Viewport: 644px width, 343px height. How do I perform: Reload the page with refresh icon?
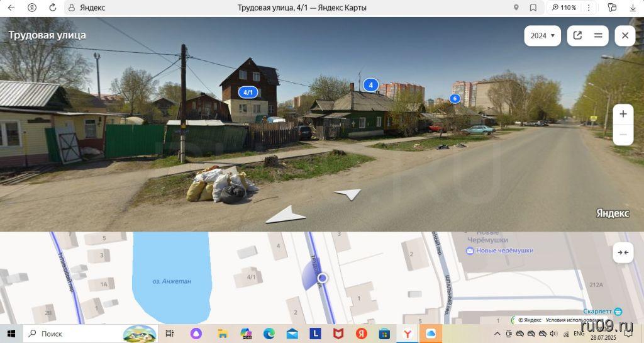click(x=52, y=8)
